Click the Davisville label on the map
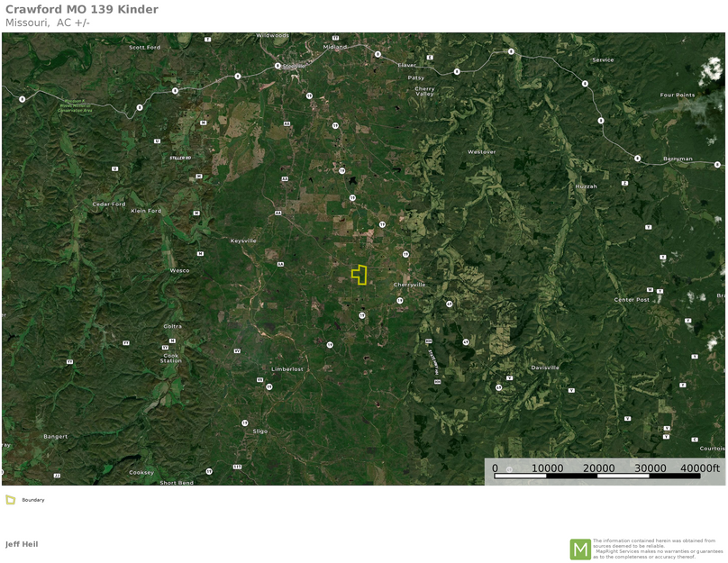This screenshot has width=728, height=563. tap(545, 368)
